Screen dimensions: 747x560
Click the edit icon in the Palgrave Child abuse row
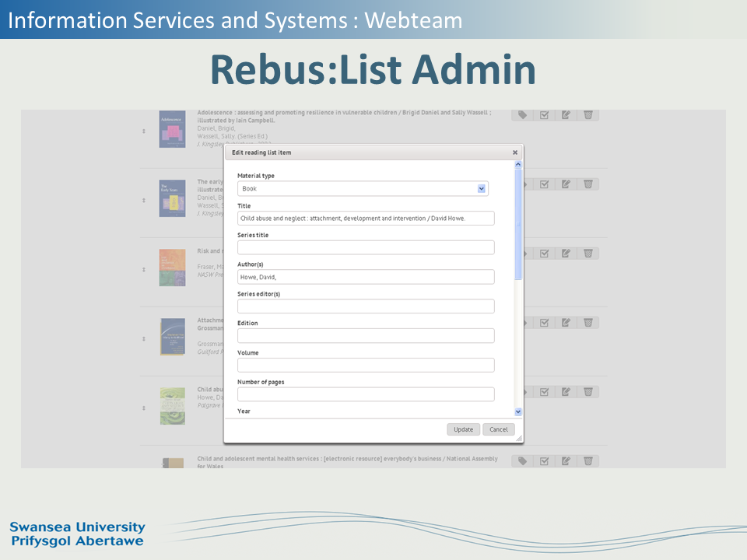[x=566, y=392]
